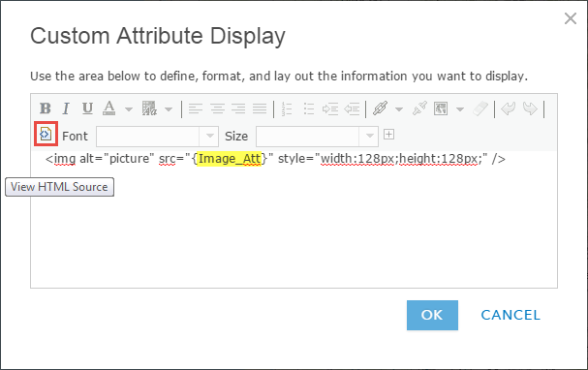Click the CANCEL link
The image size is (588, 370).
tap(511, 315)
